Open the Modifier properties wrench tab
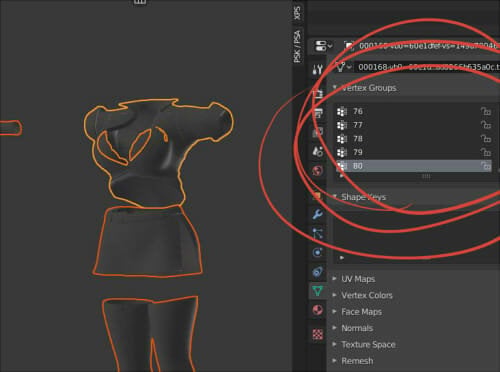Screen dimensions: 500x372 pyautogui.click(x=318, y=214)
